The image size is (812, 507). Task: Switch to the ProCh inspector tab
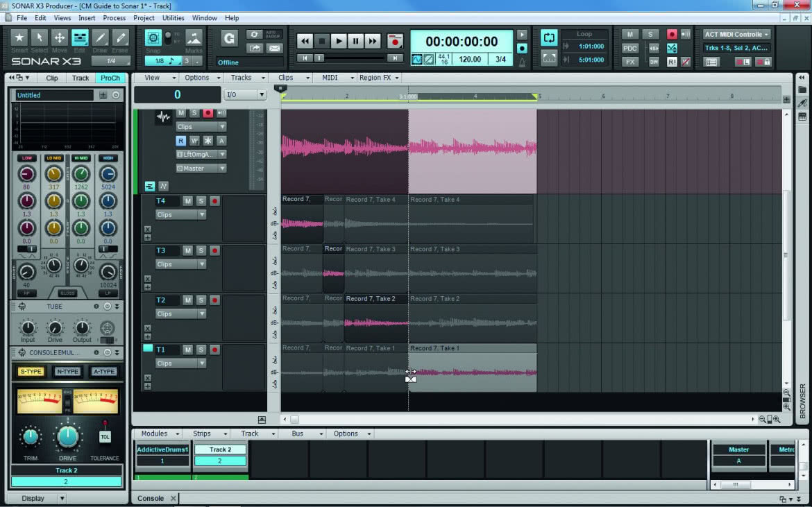tap(110, 78)
